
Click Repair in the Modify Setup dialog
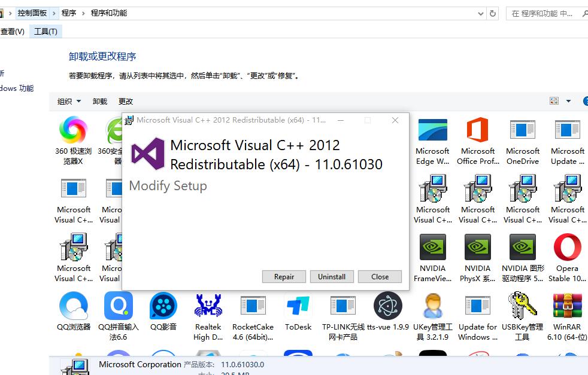tap(284, 276)
